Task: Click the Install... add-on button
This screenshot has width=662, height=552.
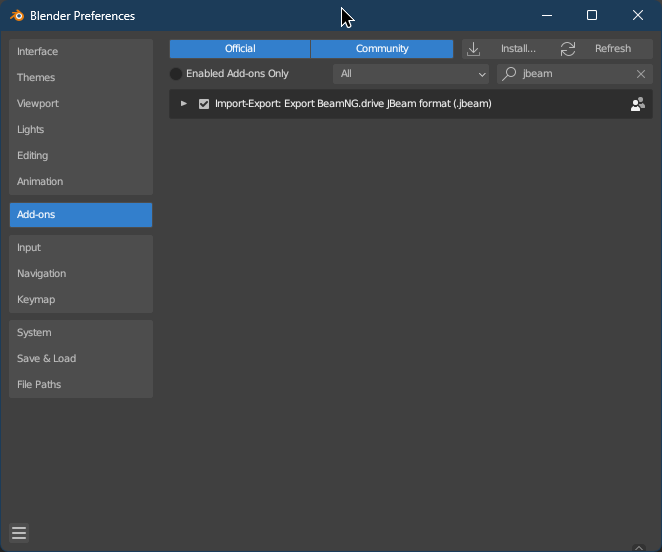Action: coord(509,49)
